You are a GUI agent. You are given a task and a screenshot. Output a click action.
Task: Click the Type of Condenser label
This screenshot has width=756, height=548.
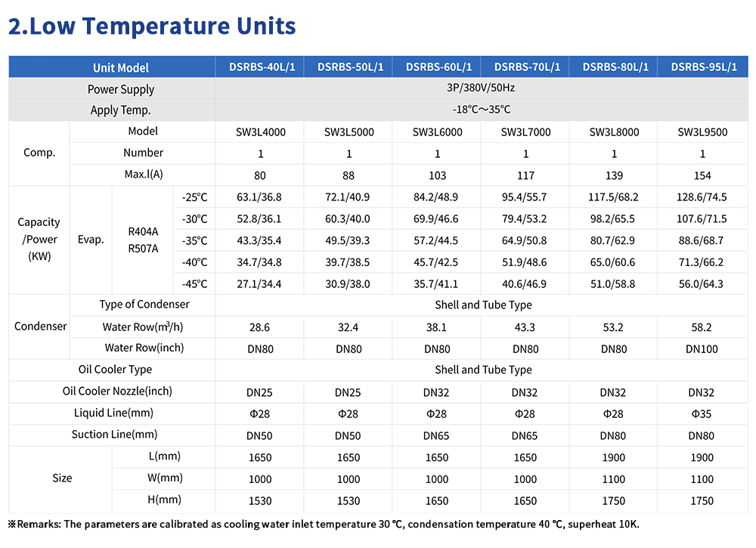point(144,305)
